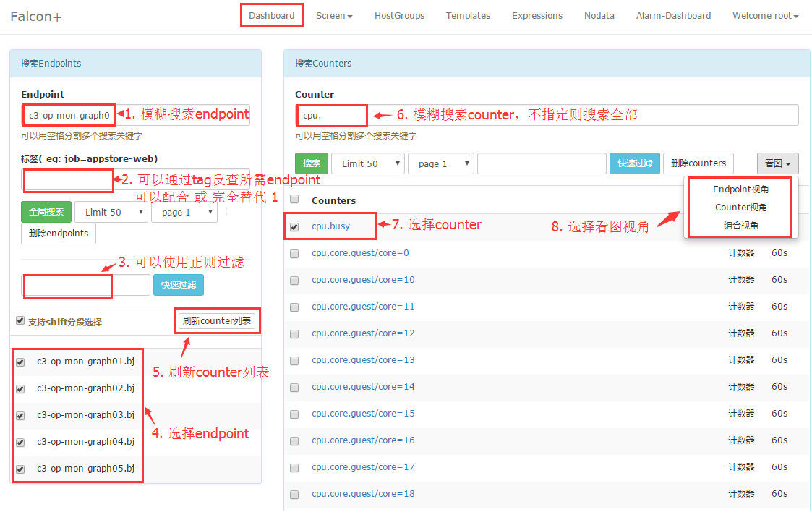Click the green 全局搜索 button
The image size is (812, 512).
pyautogui.click(x=46, y=212)
